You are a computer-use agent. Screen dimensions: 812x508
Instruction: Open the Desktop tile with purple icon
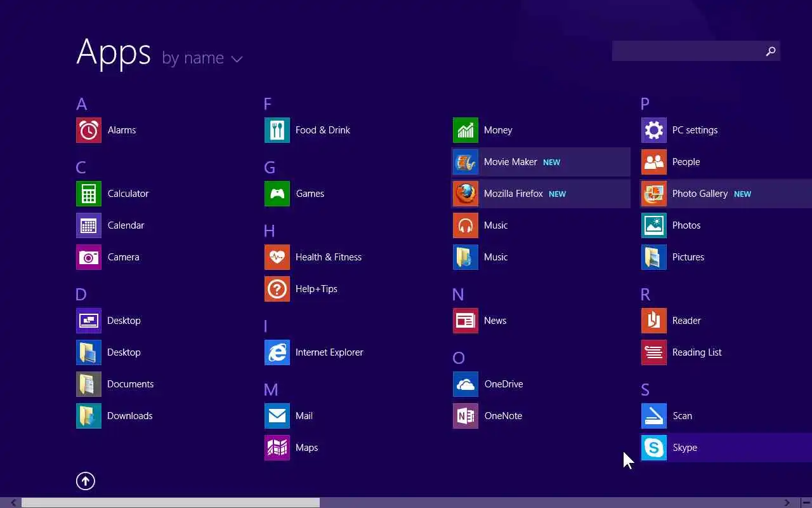pos(89,321)
